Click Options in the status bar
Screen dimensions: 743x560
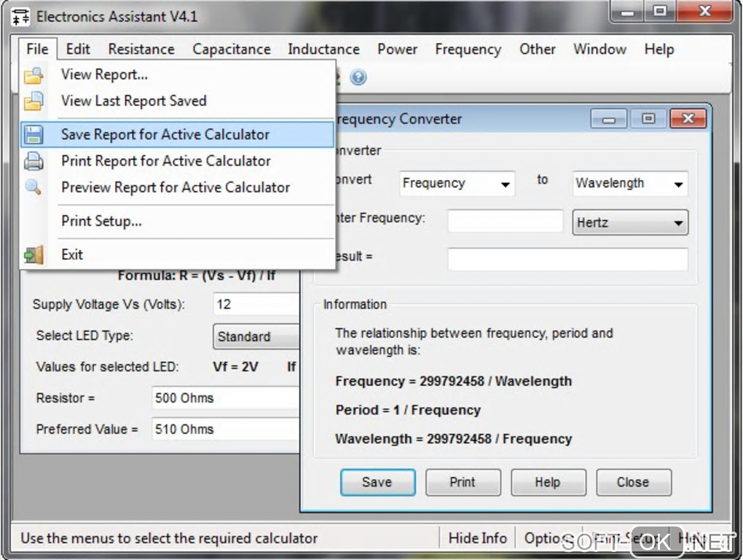click(547, 539)
